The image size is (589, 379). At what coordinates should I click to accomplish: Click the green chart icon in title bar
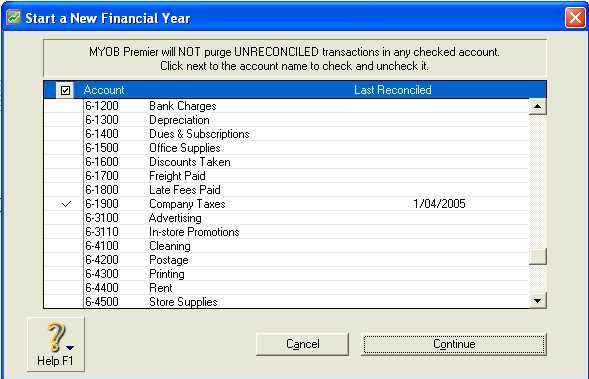point(14,18)
